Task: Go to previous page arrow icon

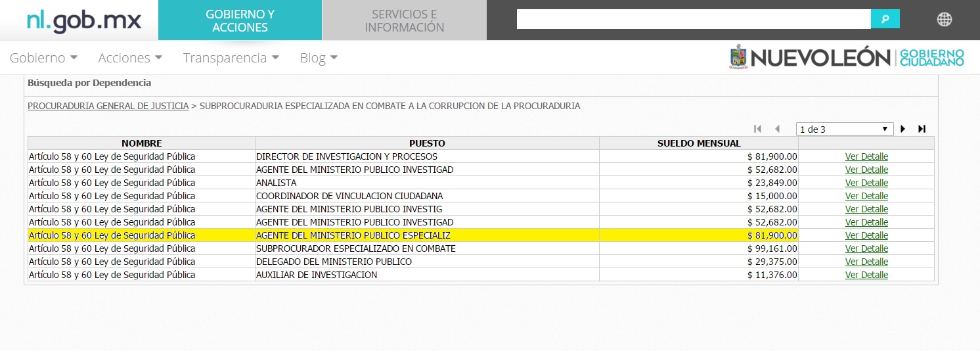Action: click(777, 129)
